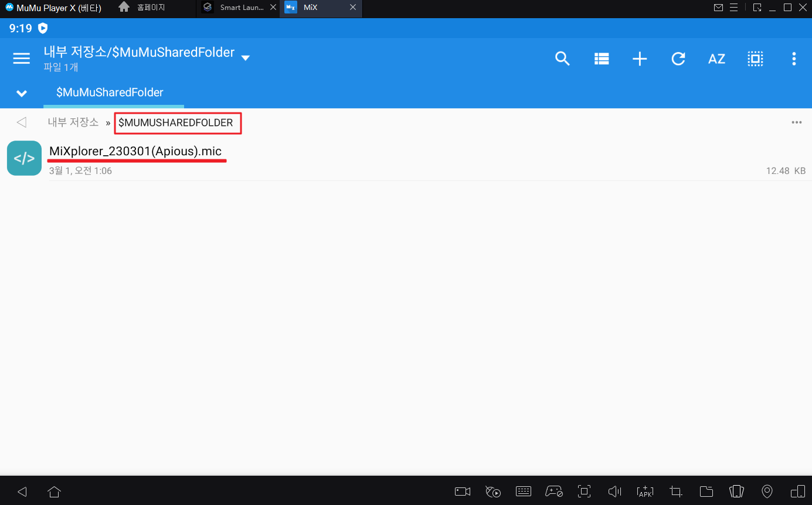
Task: Click the MuMu resize window icon
Action: coord(757,8)
